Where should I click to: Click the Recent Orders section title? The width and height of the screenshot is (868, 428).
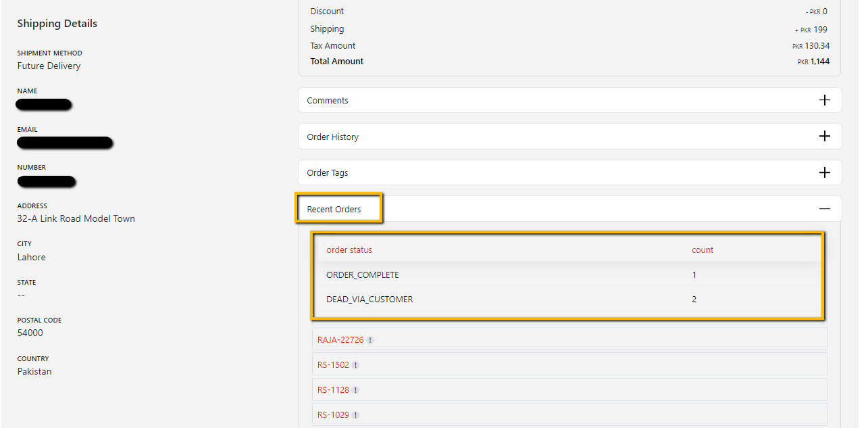tap(334, 209)
